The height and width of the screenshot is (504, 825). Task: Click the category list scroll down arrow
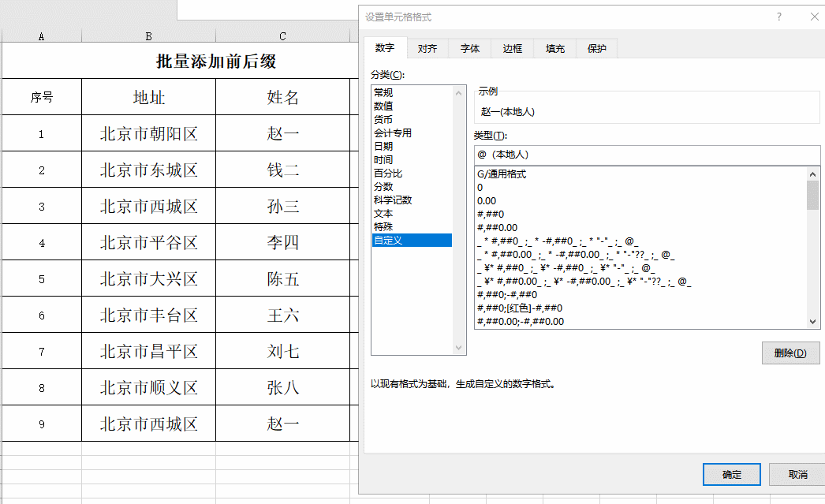(x=458, y=348)
